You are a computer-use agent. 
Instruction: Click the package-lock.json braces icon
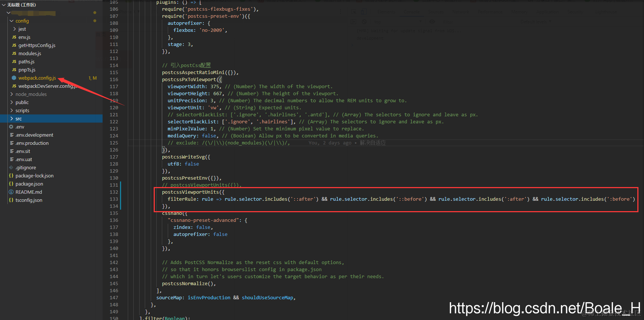[x=11, y=176]
